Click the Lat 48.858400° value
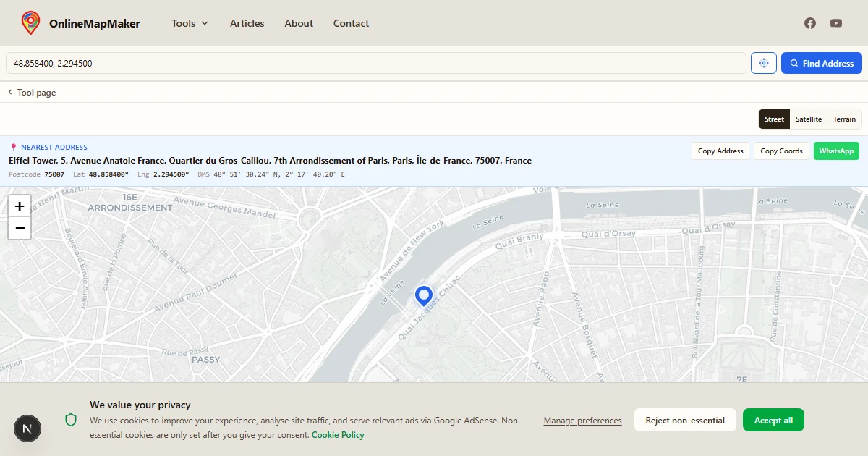 tap(109, 174)
